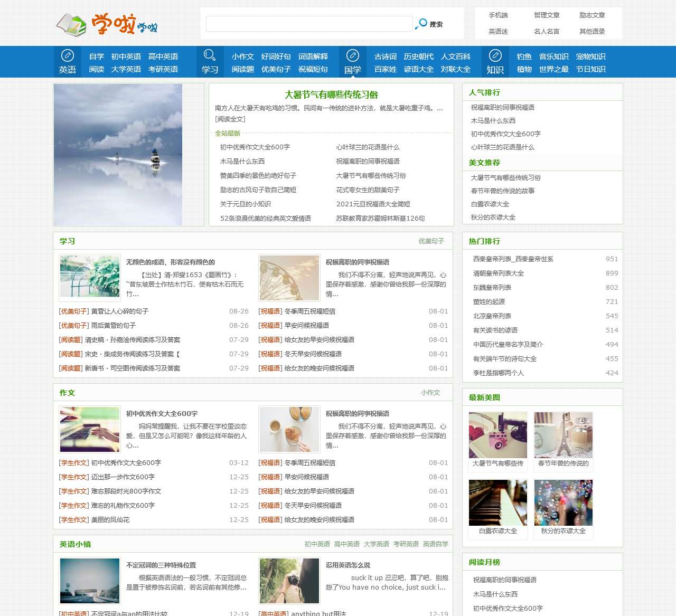Select 初中英语 in the English nav menu
The height and width of the screenshot is (616, 676).
pos(126,56)
